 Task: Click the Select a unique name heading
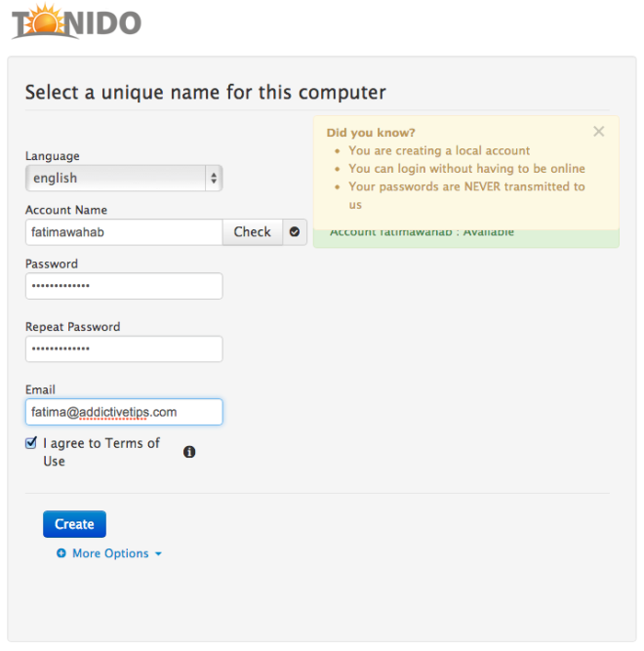(206, 92)
